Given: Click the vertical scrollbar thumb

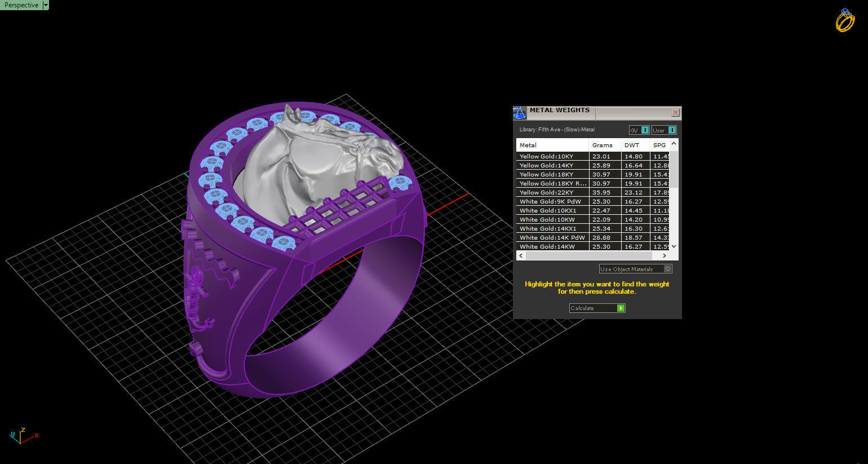Looking at the screenshot, I should tap(674, 168).
